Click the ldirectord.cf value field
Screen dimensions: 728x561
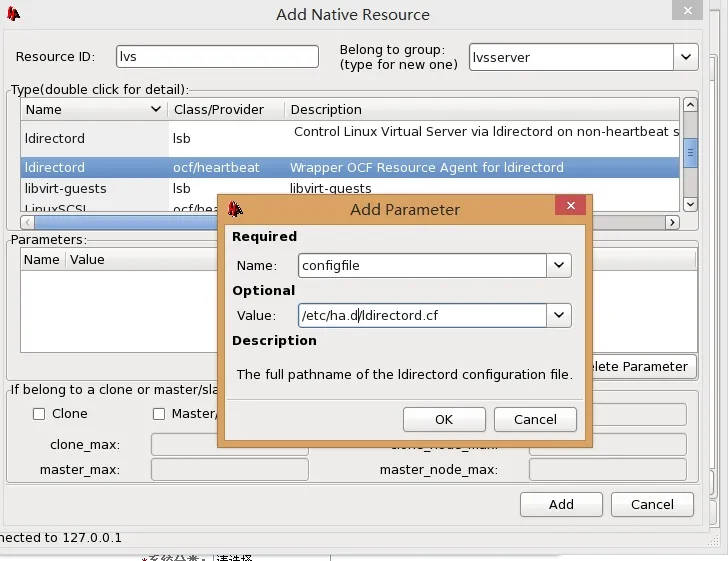click(422, 315)
